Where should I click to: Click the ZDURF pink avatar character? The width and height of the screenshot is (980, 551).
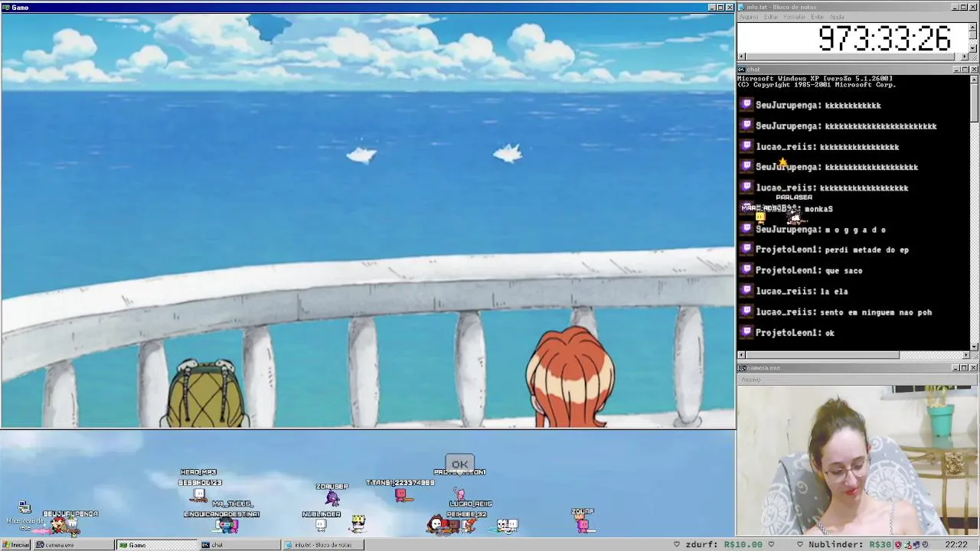tap(583, 524)
